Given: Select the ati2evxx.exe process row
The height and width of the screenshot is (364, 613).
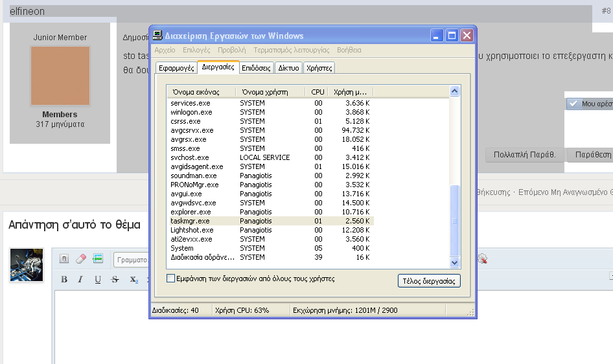Looking at the screenshot, I should click(270, 239).
